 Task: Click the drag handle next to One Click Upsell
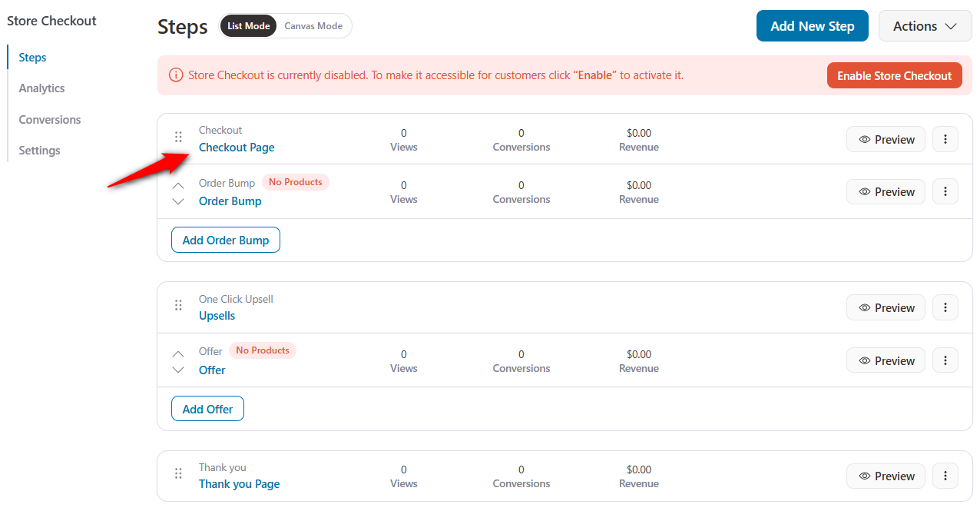(x=178, y=305)
